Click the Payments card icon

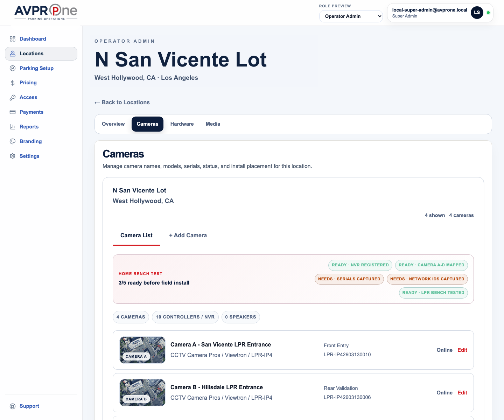pos(13,112)
